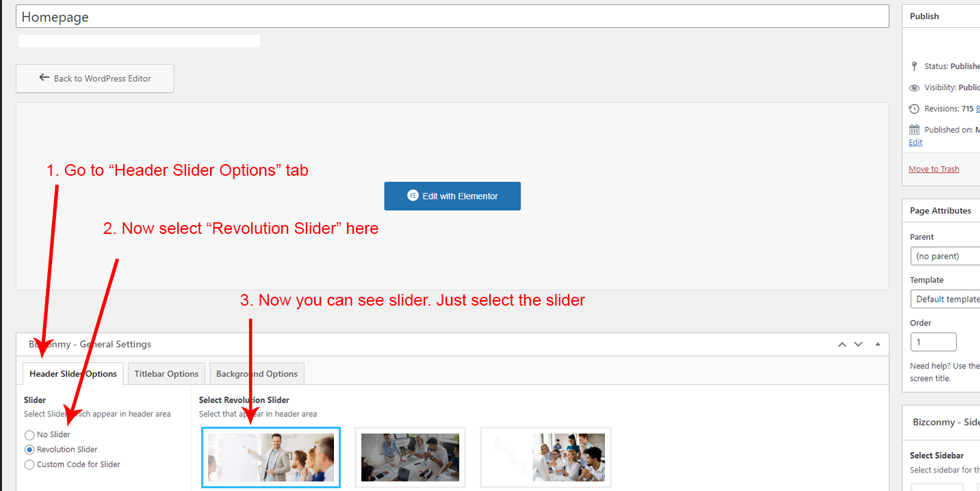
Task: Select the second slider thumbnail with meeting table
Action: pos(410,457)
